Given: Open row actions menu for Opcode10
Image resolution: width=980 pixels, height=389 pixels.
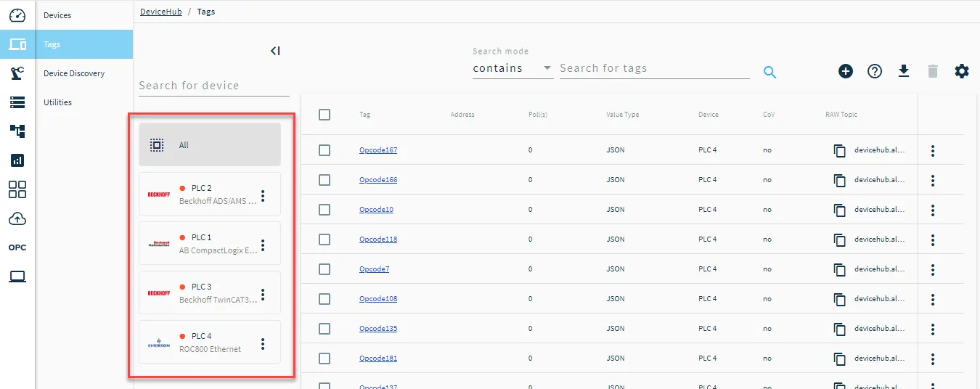Looking at the screenshot, I should (x=933, y=210).
